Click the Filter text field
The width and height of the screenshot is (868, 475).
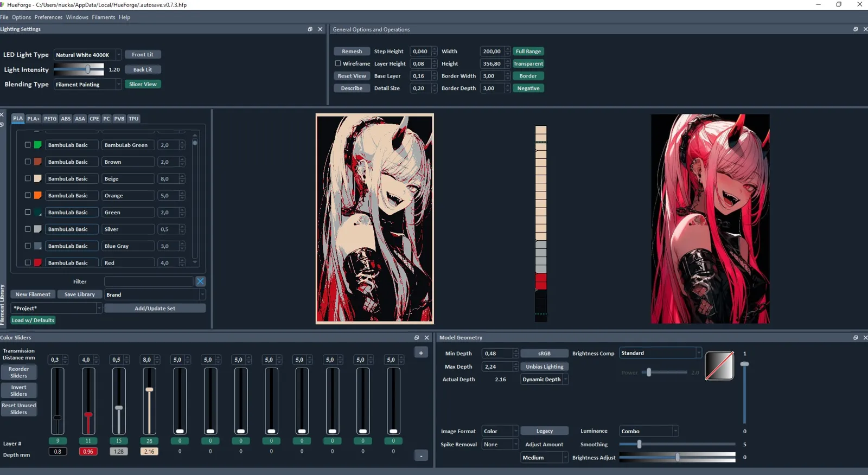click(149, 281)
